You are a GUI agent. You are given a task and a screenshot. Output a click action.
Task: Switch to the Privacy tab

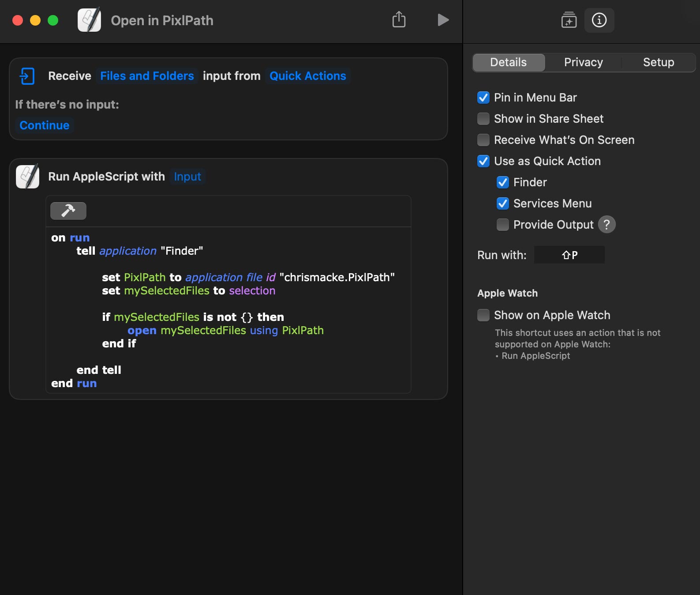tap(583, 62)
